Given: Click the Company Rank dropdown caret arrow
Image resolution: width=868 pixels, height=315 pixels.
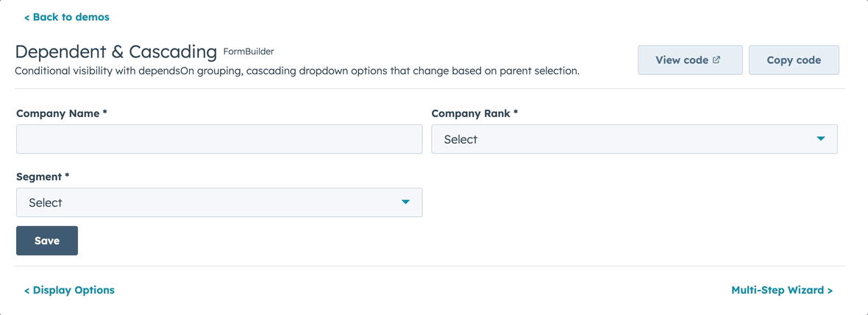Looking at the screenshot, I should [x=821, y=139].
